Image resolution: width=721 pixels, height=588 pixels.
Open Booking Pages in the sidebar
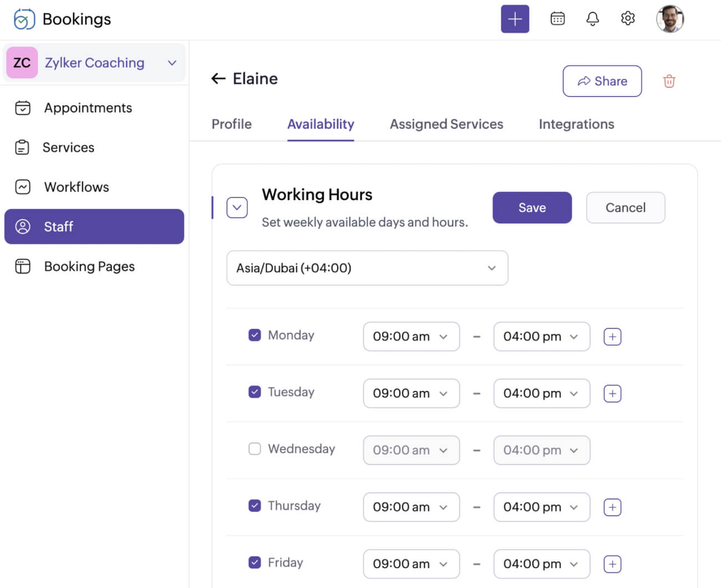click(89, 266)
